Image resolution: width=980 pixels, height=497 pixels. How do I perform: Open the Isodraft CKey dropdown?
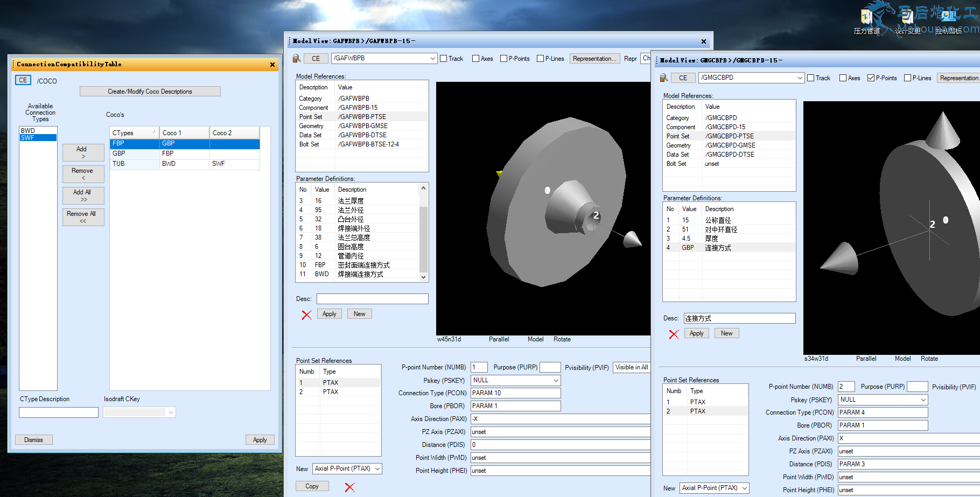[171, 412]
